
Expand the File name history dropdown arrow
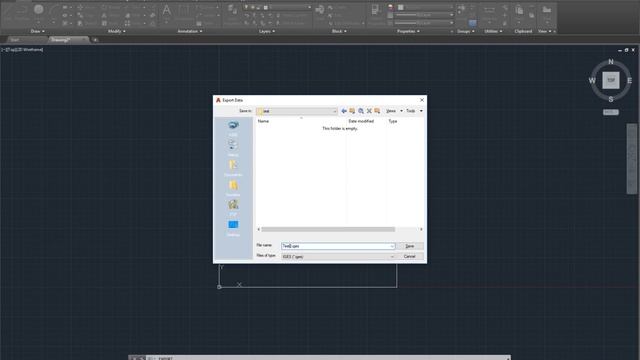tap(392, 246)
